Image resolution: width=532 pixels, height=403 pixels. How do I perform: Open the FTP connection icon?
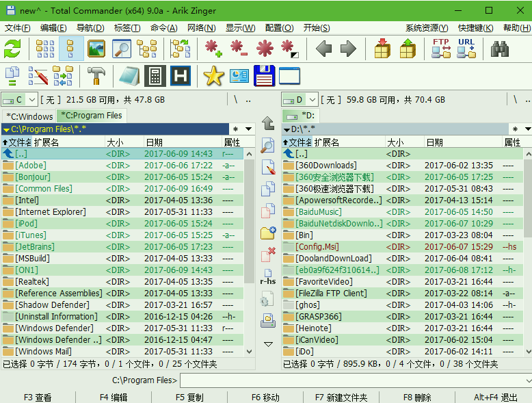441,49
